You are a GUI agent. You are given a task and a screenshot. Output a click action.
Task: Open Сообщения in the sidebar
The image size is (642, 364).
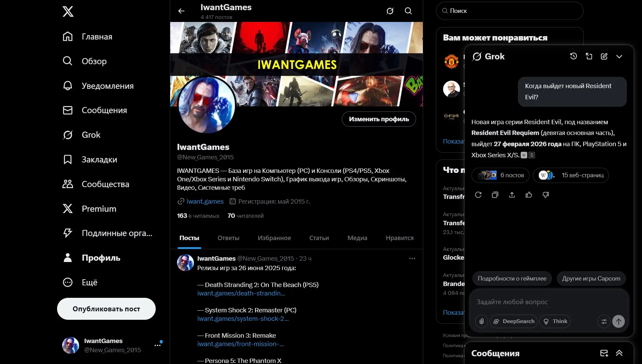tap(95, 110)
